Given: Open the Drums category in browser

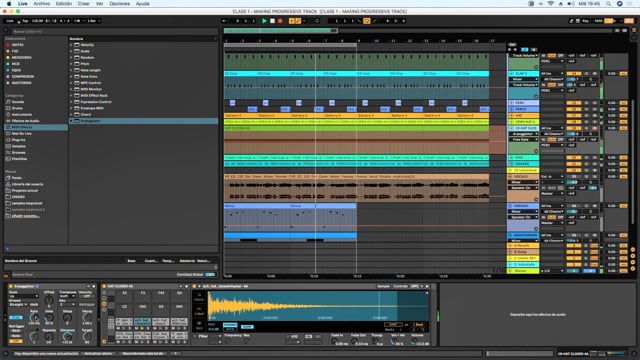Looking at the screenshot, I should [x=17, y=108].
